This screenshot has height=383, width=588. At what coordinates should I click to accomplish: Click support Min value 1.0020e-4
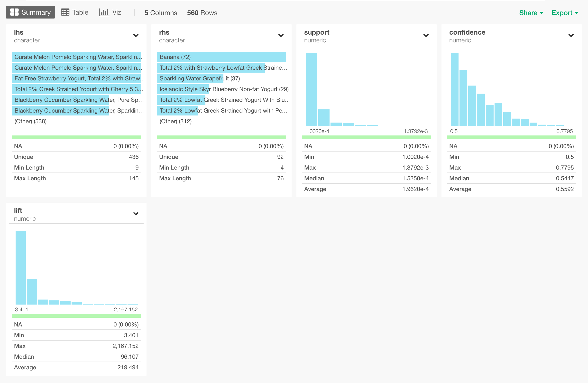click(x=415, y=157)
